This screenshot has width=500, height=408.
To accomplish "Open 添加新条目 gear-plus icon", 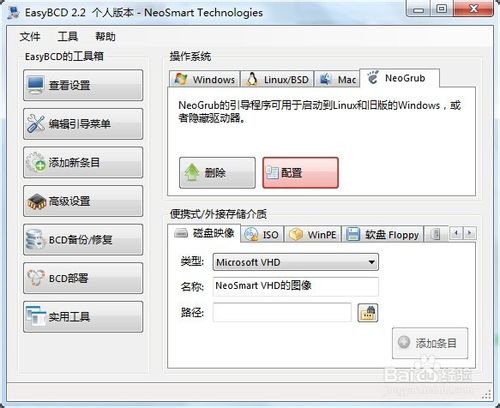I will tap(36, 162).
